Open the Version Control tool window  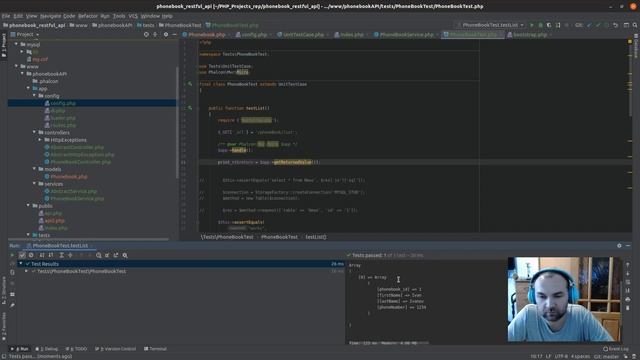pyautogui.click(x=115, y=349)
